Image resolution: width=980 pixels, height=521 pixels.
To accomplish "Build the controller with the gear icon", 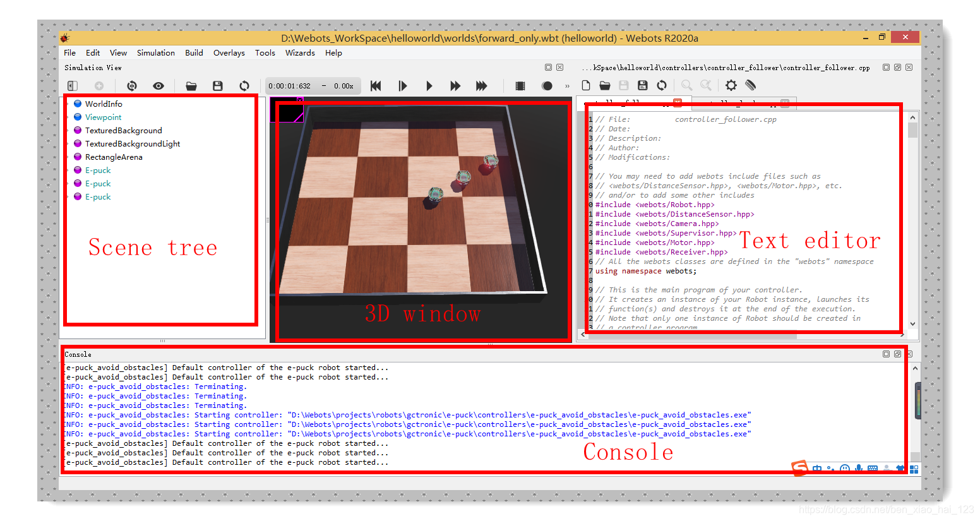I will pos(731,85).
